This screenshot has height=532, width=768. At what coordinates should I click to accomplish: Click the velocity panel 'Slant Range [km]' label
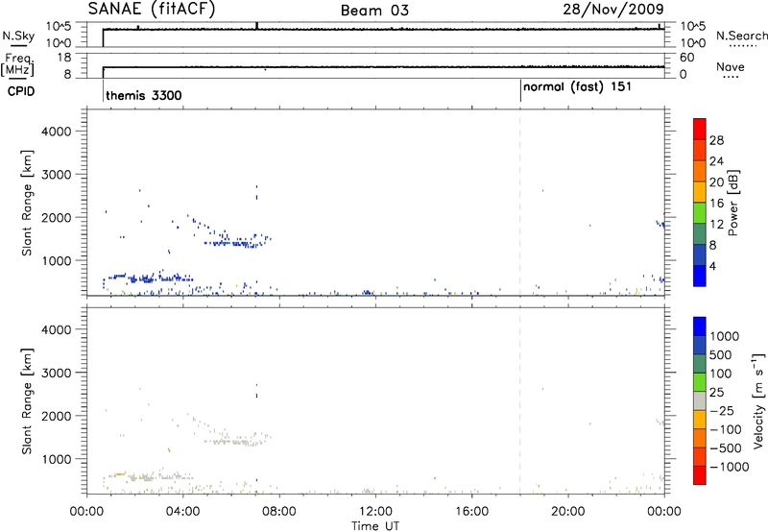pos(27,401)
